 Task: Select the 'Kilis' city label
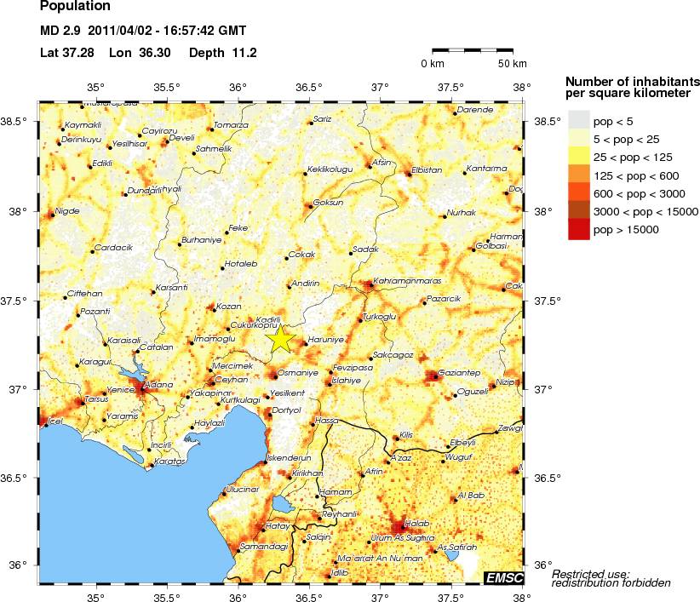click(x=406, y=434)
